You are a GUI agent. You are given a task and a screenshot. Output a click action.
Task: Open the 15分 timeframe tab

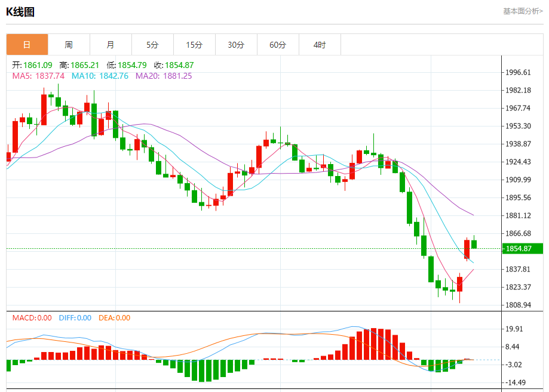(194, 44)
